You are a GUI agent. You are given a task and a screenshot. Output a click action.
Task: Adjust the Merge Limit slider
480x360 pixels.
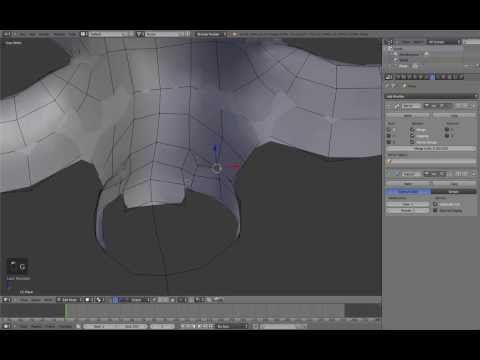coord(431,148)
